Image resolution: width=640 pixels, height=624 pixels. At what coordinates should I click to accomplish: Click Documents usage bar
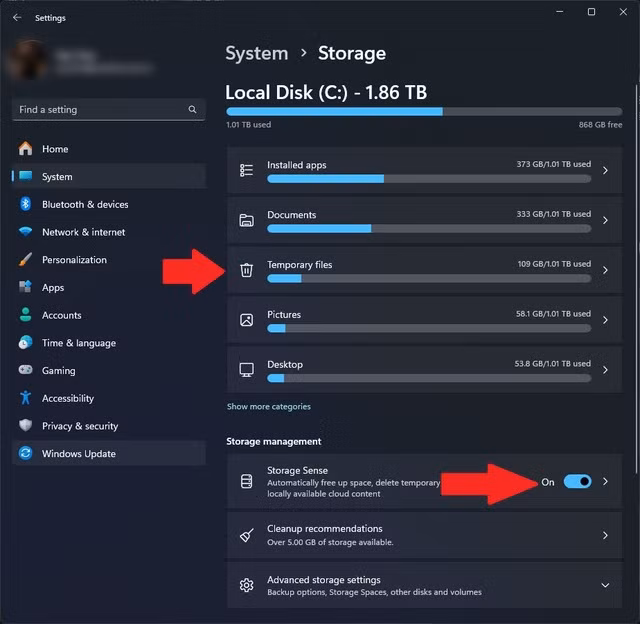tap(429, 229)
